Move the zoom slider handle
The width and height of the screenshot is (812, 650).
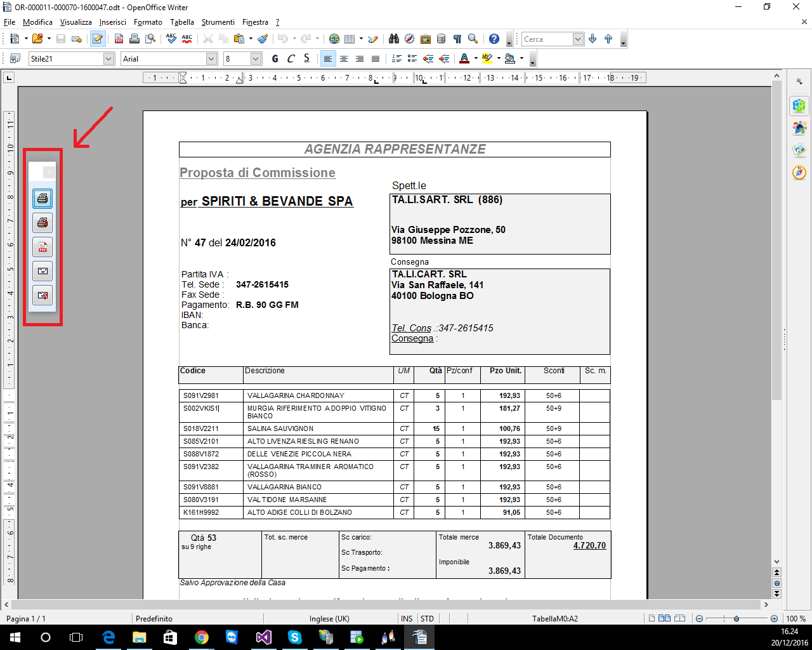(737, 618)
